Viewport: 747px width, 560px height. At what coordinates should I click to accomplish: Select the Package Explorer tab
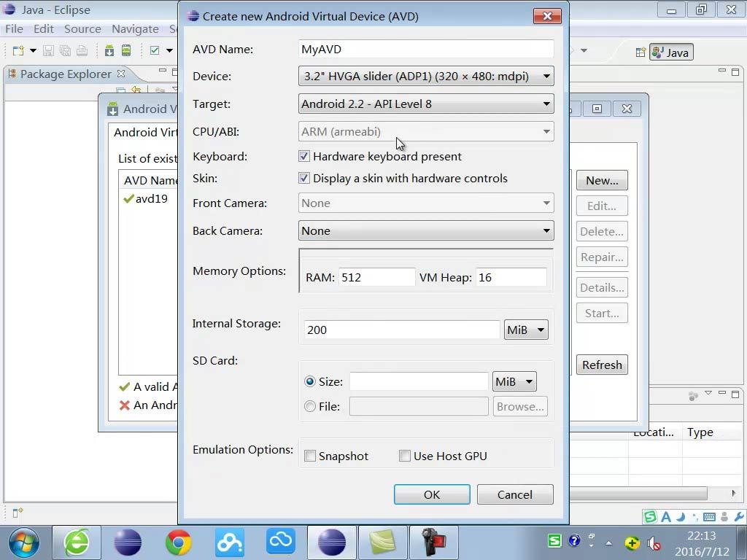(x=65, y=74)
